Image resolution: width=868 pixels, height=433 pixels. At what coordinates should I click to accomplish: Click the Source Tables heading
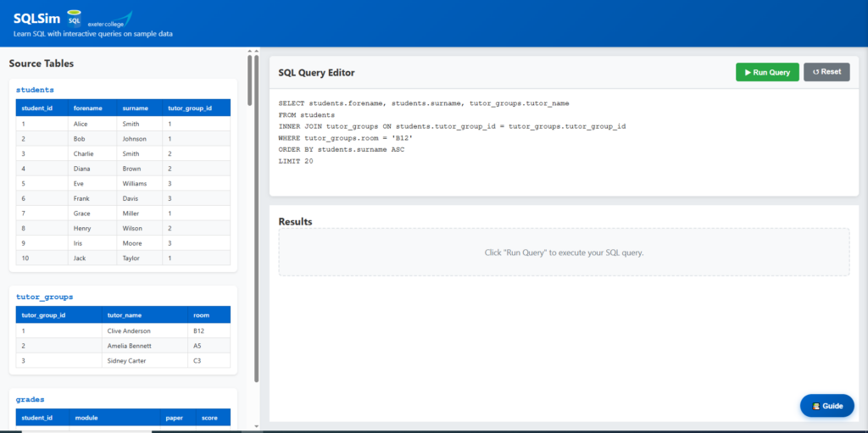[42, 64]
